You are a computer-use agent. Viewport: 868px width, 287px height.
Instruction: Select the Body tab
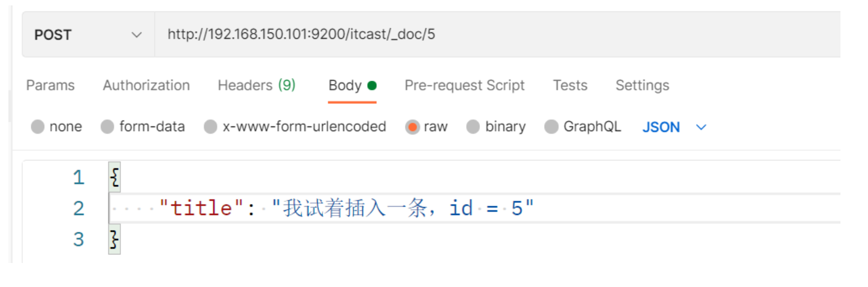(x=345, y=86)
